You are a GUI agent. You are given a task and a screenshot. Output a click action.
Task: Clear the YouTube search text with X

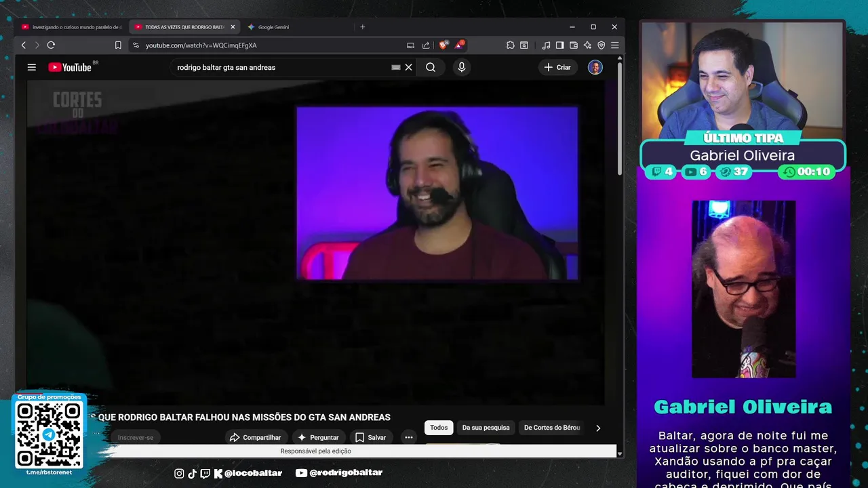409,67
